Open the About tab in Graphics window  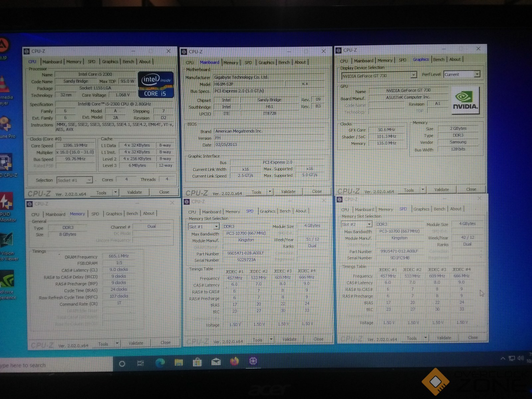455,59
